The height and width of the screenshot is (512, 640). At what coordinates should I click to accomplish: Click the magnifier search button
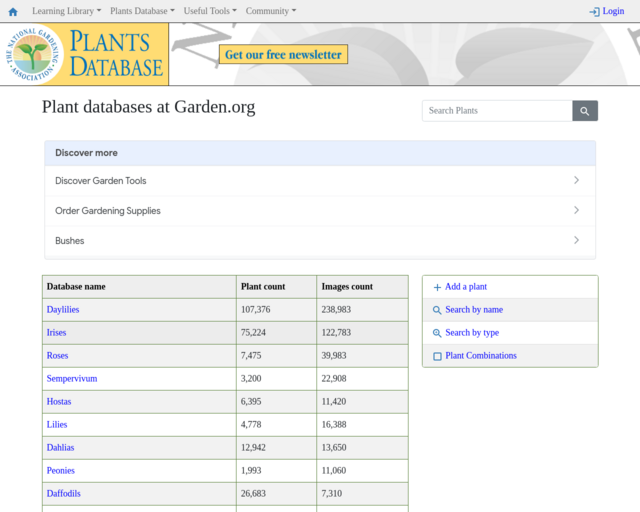pyautogui.click(x=585, y=111)
